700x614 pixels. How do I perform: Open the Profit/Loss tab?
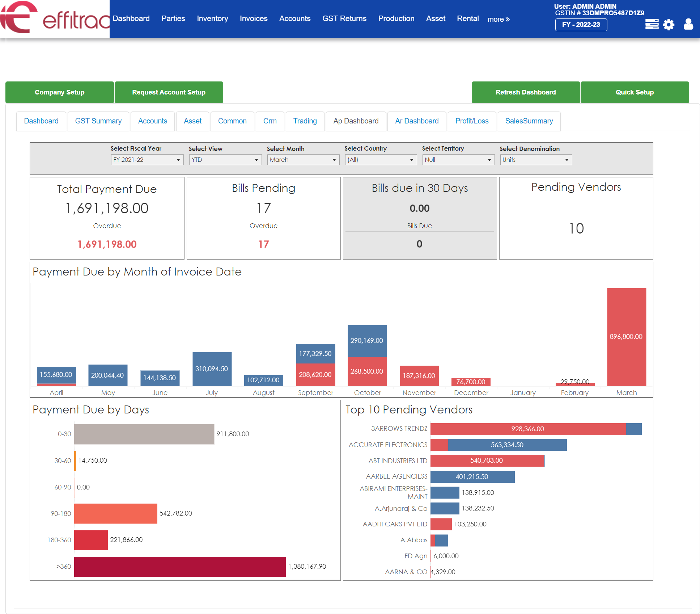pyautogui.click(x=472, y=121)
